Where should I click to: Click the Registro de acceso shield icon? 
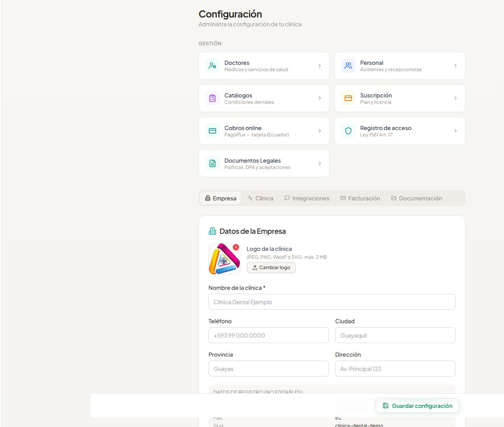click(348, 131)
